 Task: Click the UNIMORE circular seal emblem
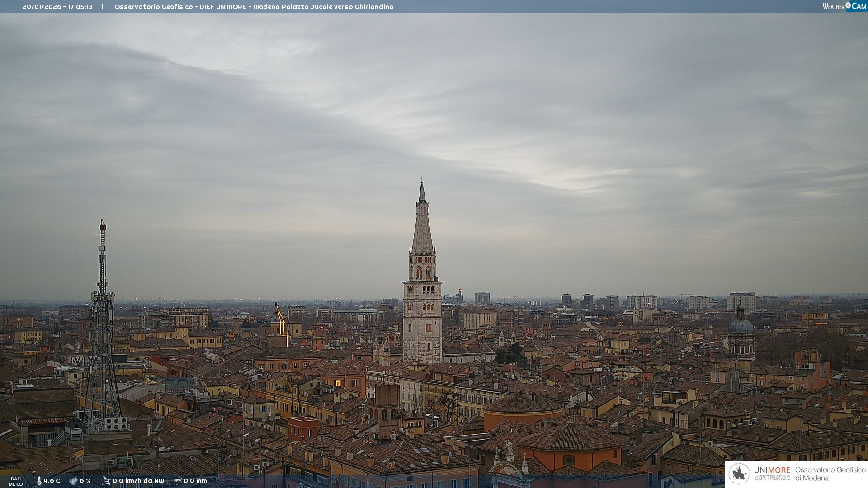(739, 474)
